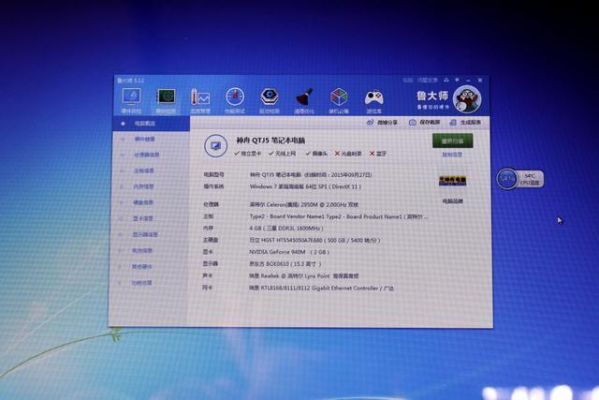Click the title bar dropdown menu arrow

coord(457,80)
